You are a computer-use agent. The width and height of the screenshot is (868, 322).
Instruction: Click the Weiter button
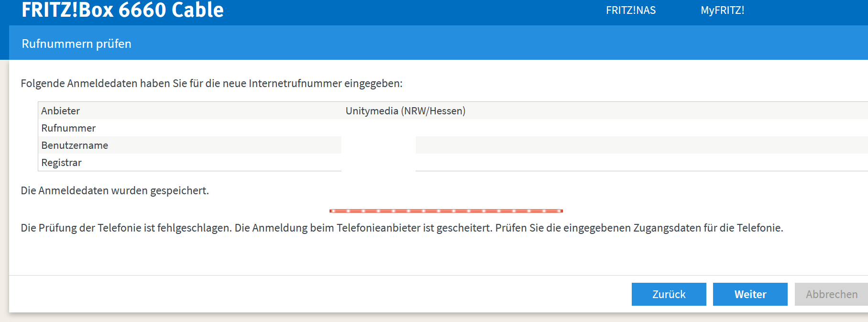tap(750, 294)
